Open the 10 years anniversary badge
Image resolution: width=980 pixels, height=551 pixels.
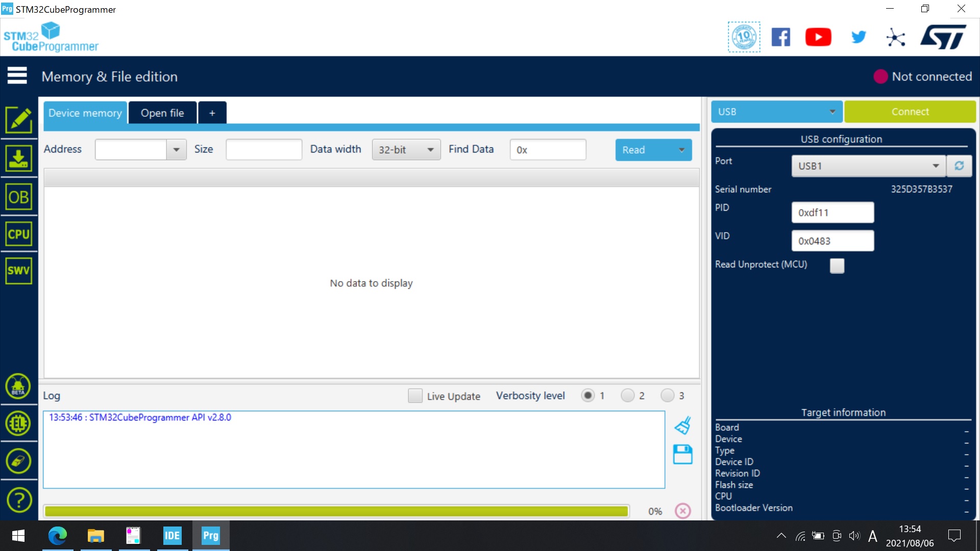[744, 37]
